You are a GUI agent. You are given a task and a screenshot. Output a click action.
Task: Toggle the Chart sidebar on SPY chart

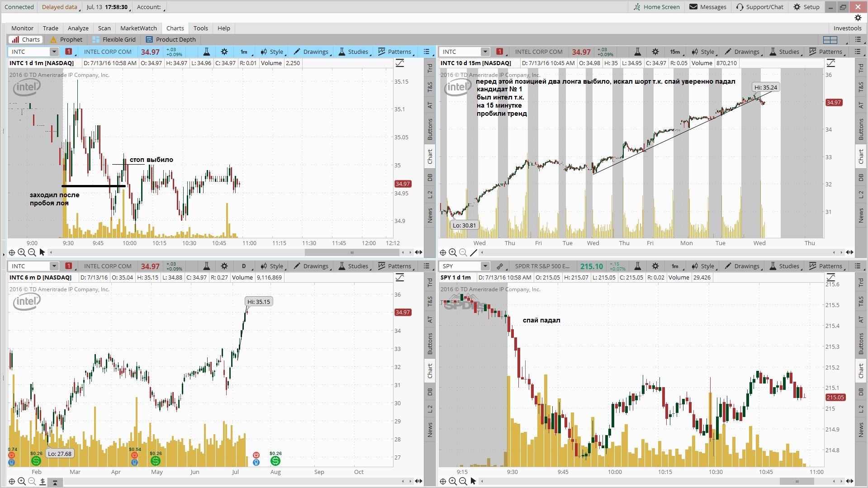[861, 371]
